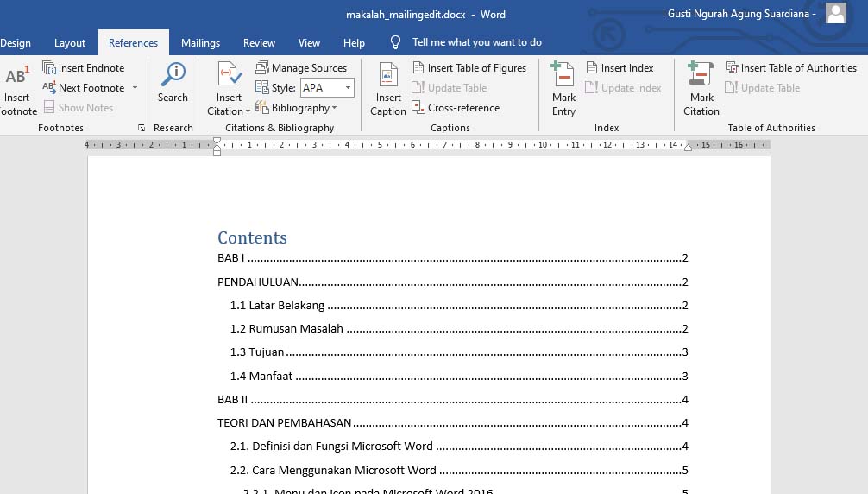Click the BAB II contents entry
The height and width of the screenshot is (494, 868).
click(452, 400)
